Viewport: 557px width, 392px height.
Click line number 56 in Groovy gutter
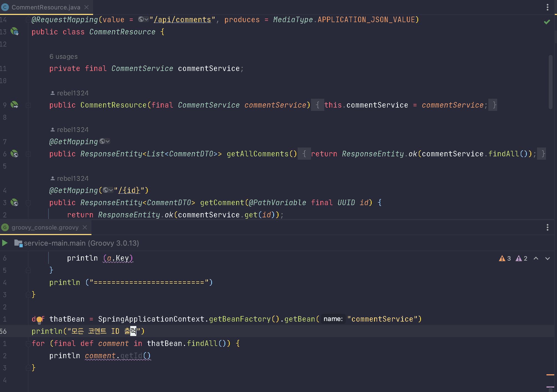(4, 331)
